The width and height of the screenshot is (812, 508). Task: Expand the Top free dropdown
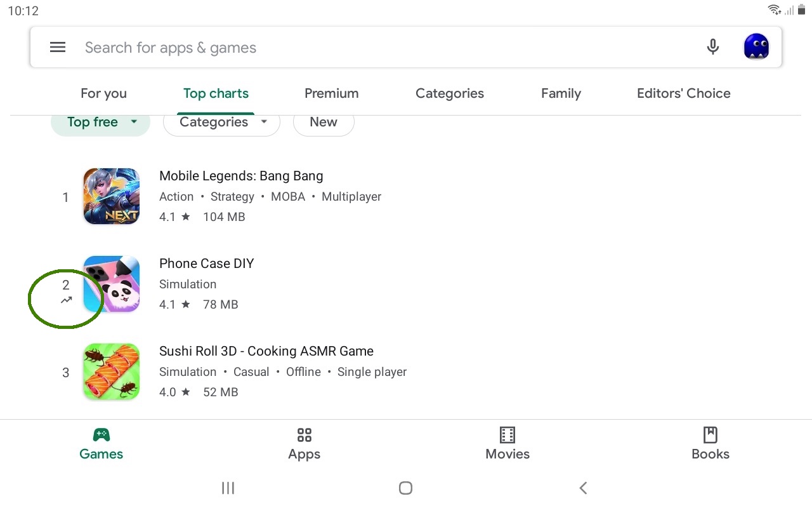[101, 123]
